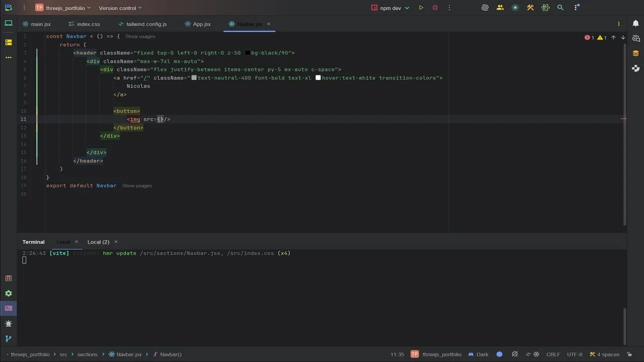The image size is (644, 362).
Task: Click the atom icon in top toolbar
Action: tap(545, 8)
